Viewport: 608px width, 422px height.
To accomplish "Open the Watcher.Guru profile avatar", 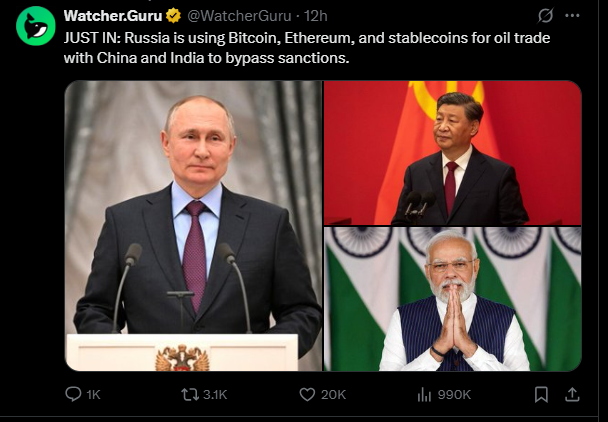I will pyautogui.click(x=36, y=26).
